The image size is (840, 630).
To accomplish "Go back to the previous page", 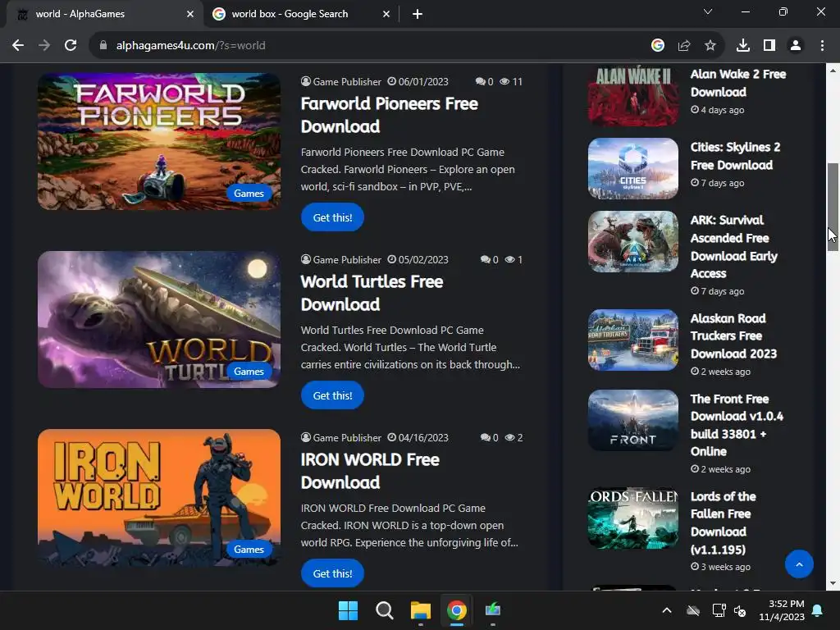I will [18, 46].
